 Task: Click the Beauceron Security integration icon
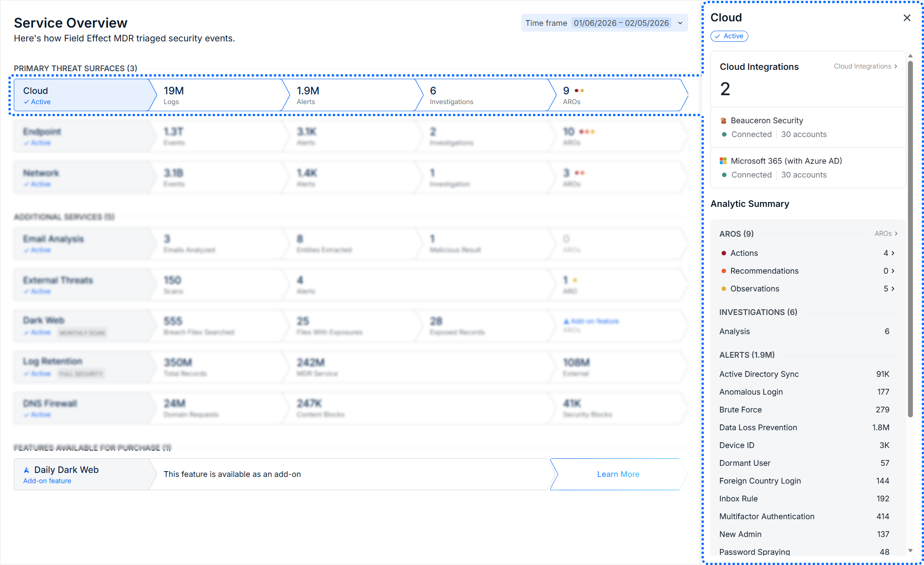(x=723, y=121)
